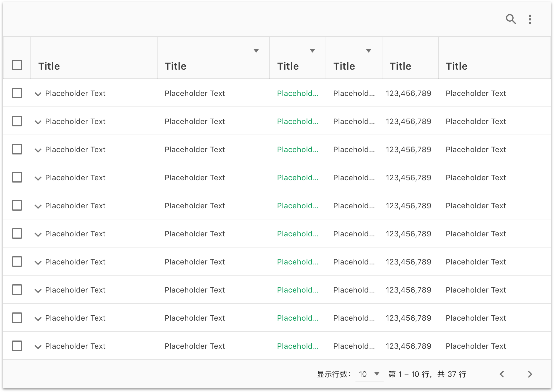Screen dimensions: 554x392
Task: Sort by the second column Title header
Action: point(175,66)
